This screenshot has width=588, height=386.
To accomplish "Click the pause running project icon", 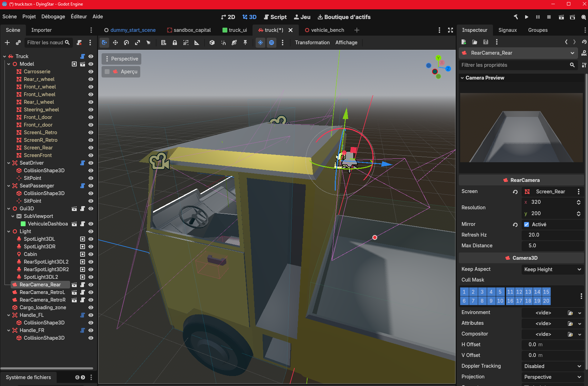I will [538, 17].
